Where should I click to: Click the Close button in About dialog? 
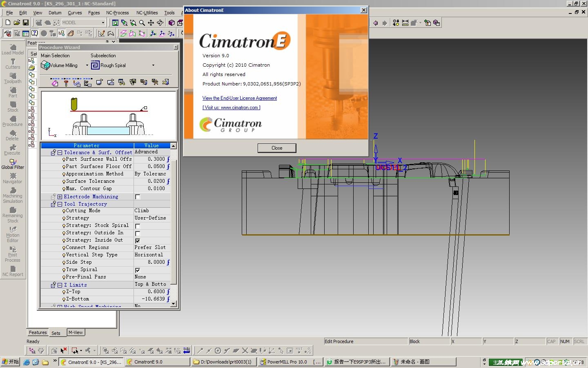click(276, 148)
